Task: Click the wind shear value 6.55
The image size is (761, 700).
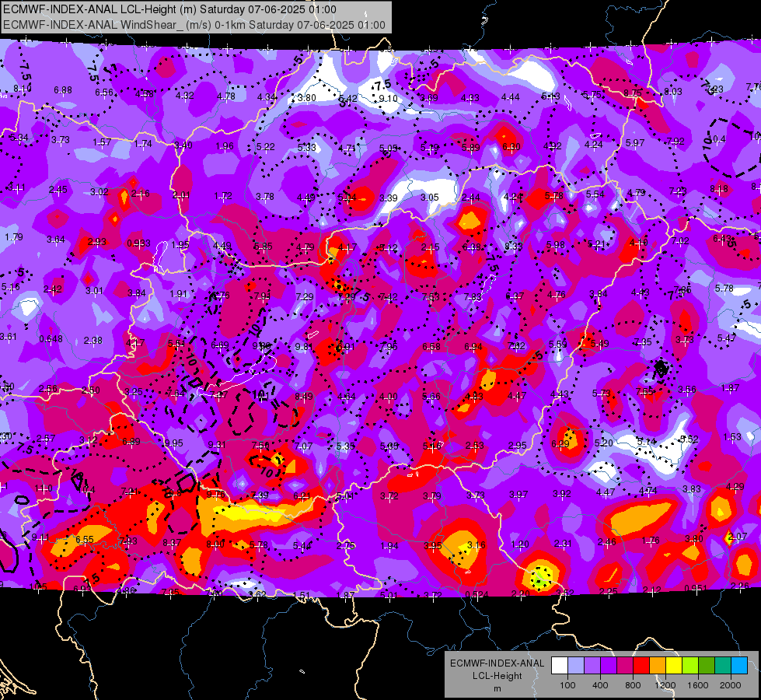Action: pyautogui.click(x=85, y=540)
